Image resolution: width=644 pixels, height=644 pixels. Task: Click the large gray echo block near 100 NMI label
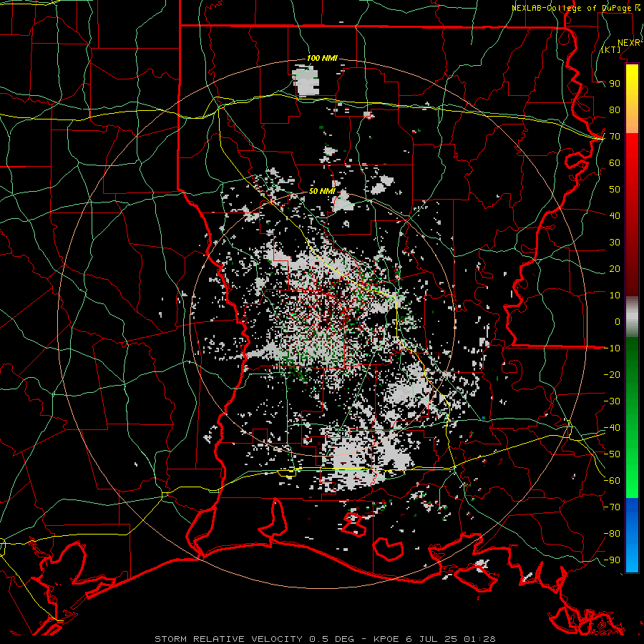coord(306,82)
